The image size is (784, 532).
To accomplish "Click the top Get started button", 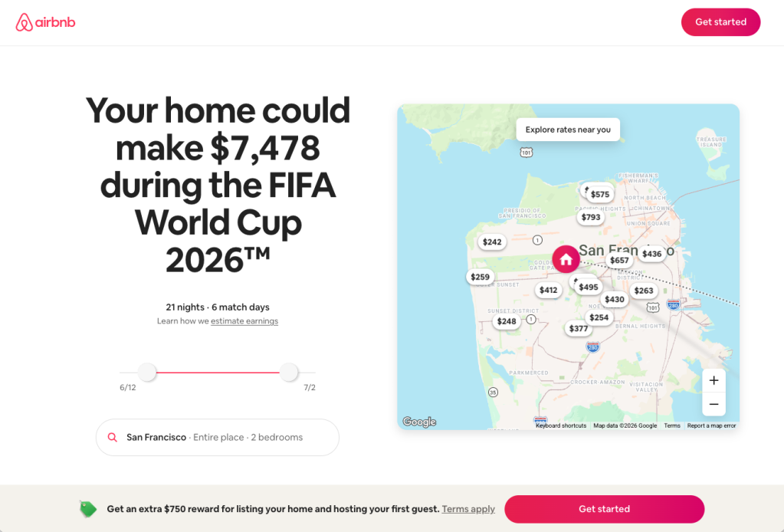I will [x=720, y=21].
